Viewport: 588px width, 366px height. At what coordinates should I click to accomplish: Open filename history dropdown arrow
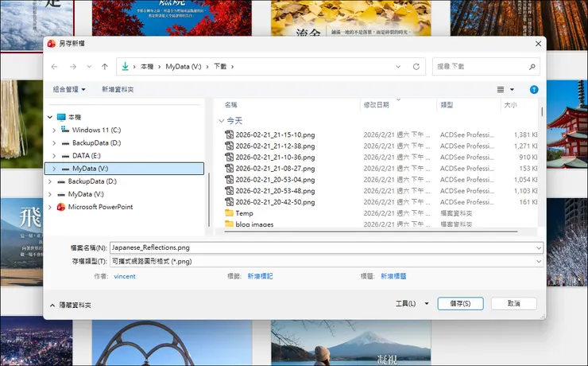point(539,248)
